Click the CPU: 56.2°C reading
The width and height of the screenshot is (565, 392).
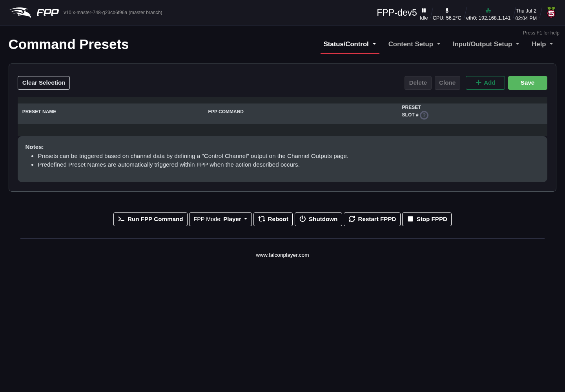[x=447, y=18]
